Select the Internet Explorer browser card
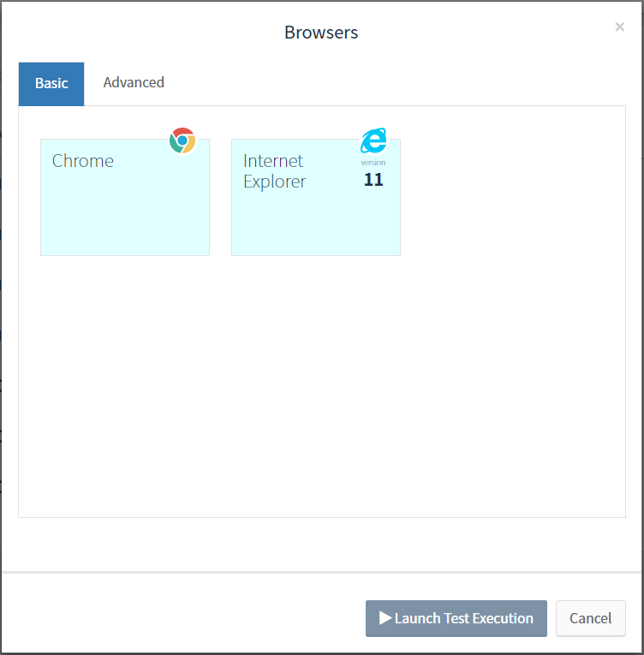 coord(316,197)
